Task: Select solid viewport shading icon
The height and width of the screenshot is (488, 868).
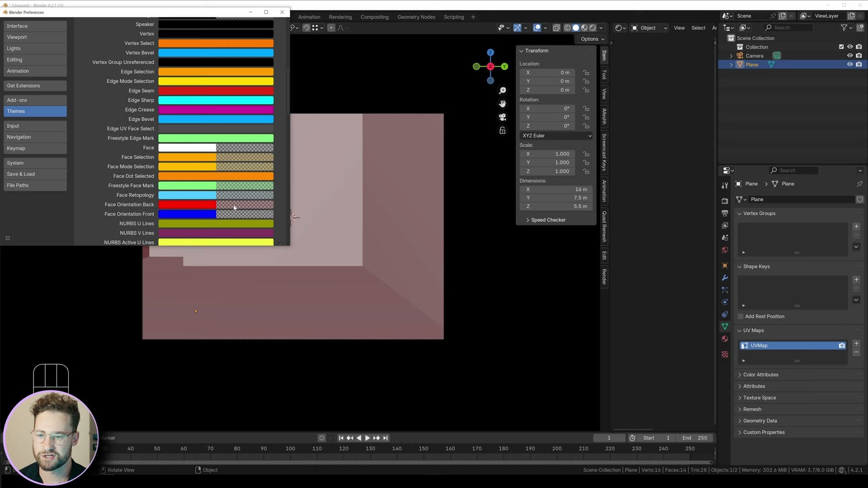Action: [576, 28]
